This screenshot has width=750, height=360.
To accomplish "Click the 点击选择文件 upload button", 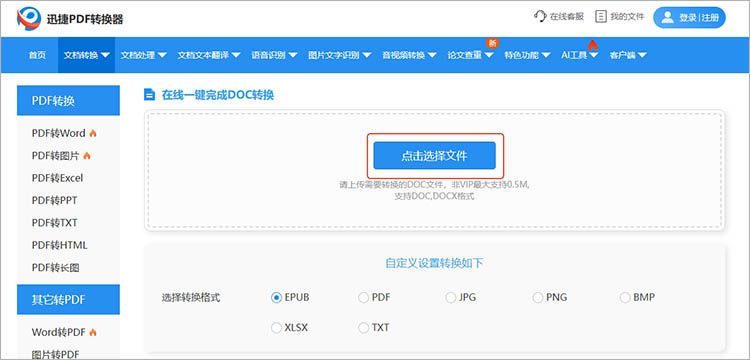I will click(x=434, y=155).
